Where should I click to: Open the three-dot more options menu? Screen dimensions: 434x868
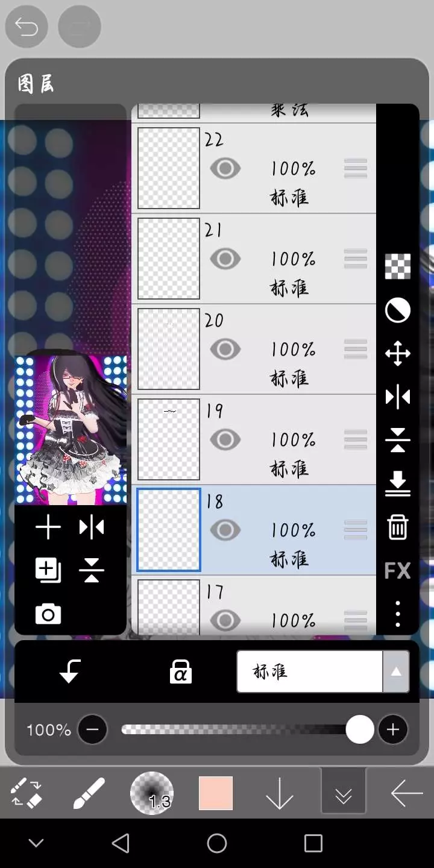pos(397,614)
